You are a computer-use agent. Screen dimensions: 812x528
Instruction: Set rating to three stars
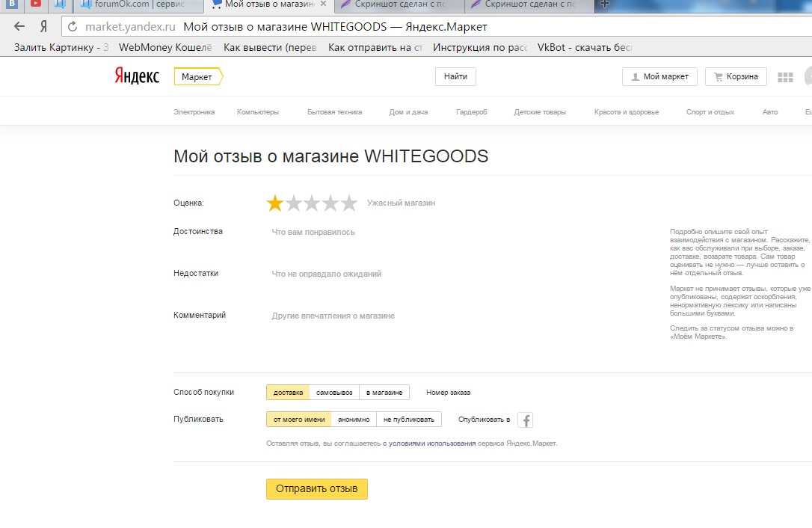[312, 203]
